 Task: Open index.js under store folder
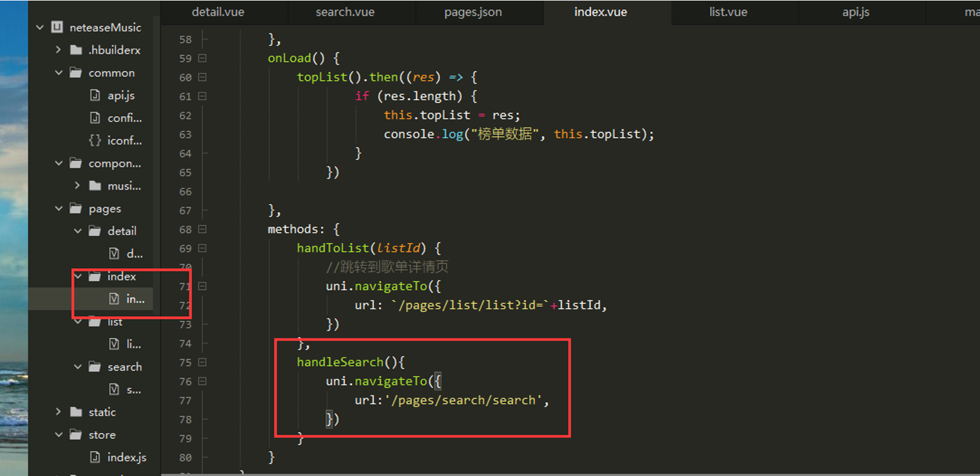tap(127, 457)
